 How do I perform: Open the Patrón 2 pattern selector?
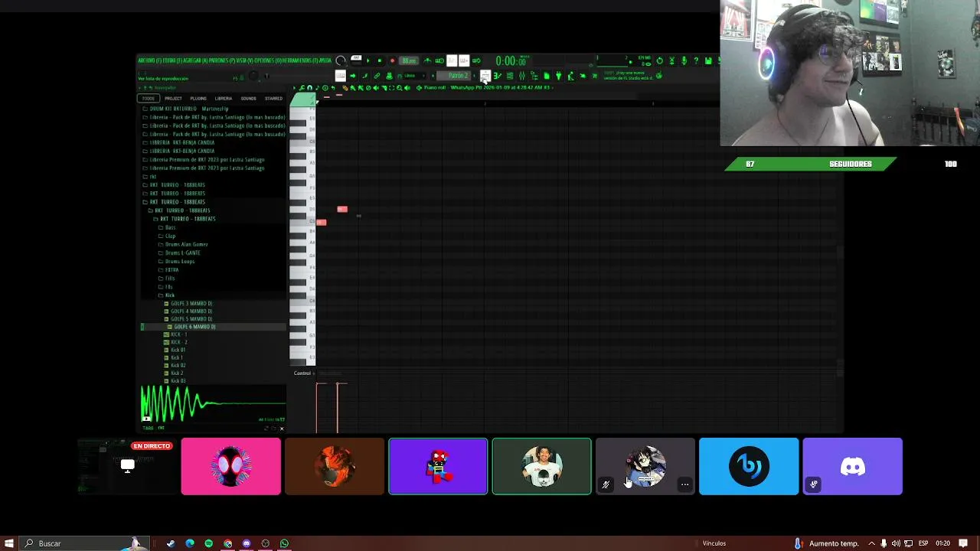454,75
